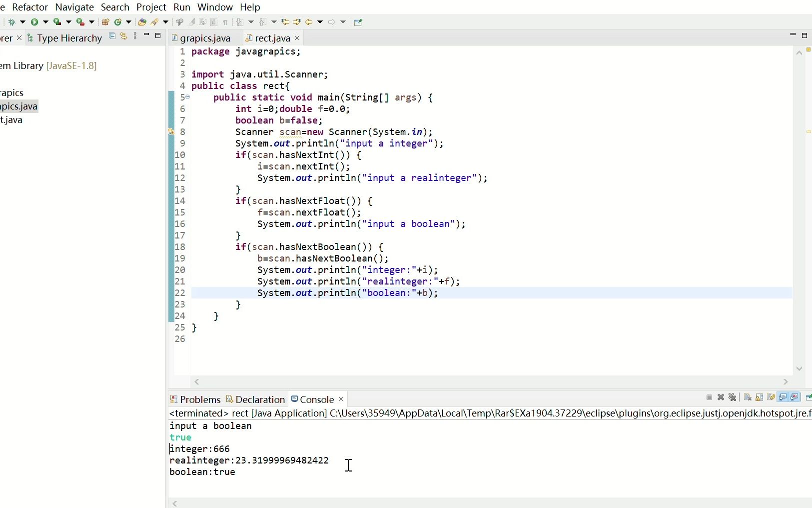Run the application using the green Run icon
This screenshot has height=508, width=812.
[x=34, y=22]
